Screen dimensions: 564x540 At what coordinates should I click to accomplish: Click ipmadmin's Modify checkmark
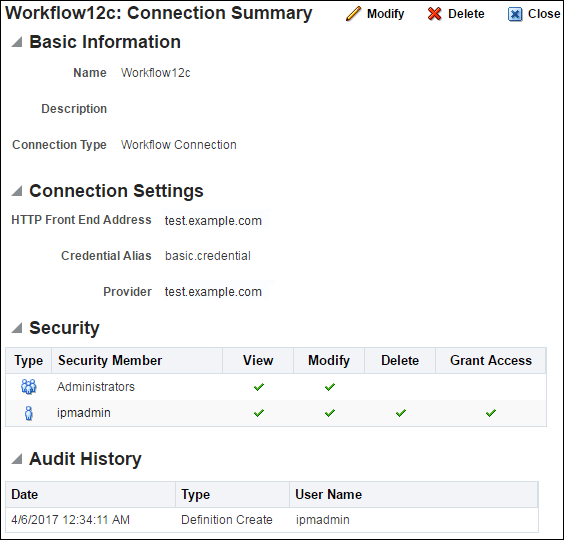[329, 413]
